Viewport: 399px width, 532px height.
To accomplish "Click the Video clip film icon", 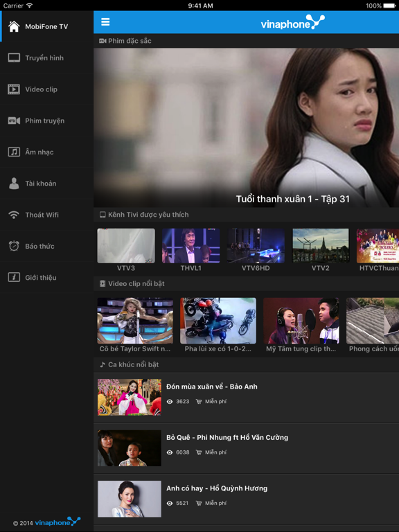I will coord(14,89).
